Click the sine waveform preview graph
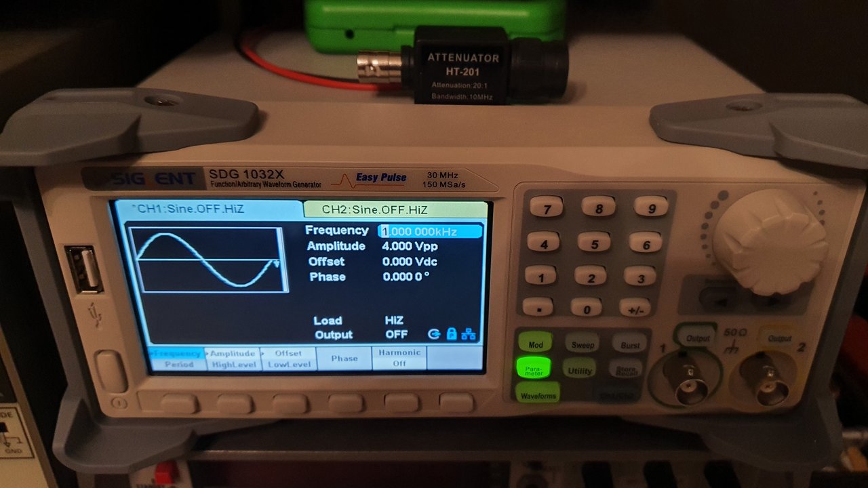 coord(209,260)
